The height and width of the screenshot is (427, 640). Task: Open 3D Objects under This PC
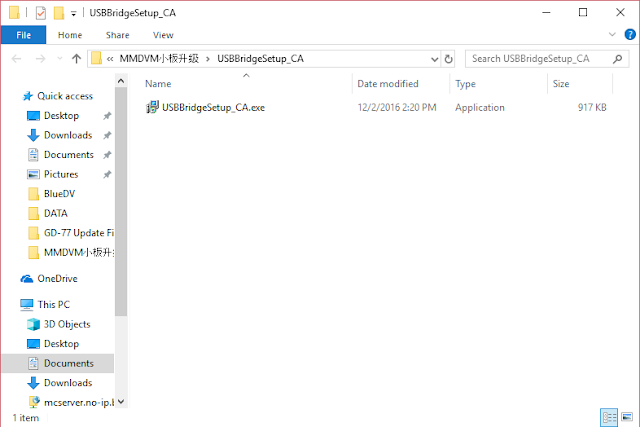click(67, 324)
